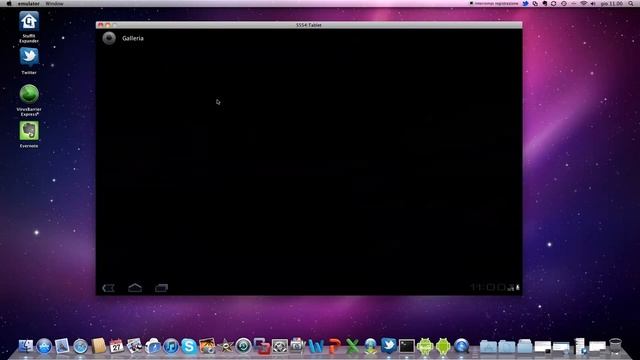Open recent apps in the emulator
This screenshot has height=360, width=640.
point(162,288)
